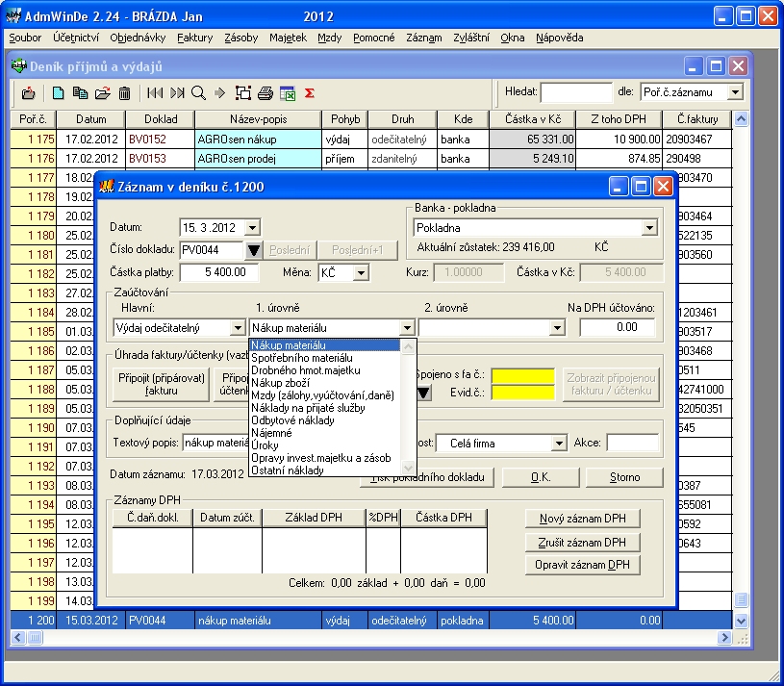This screenshot has height=686, width=784.
Task: Click the Záznam v deníku dialog title icon
Action: (107, 187)
